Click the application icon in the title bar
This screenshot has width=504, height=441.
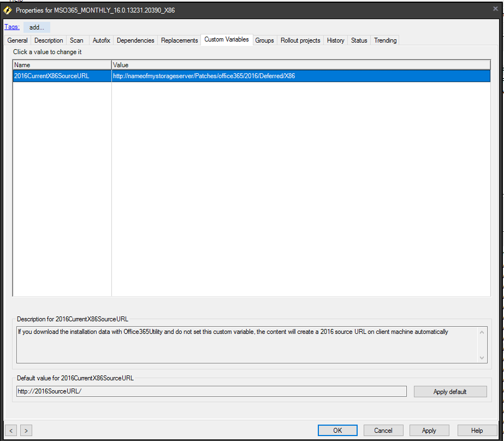(8, 10)
